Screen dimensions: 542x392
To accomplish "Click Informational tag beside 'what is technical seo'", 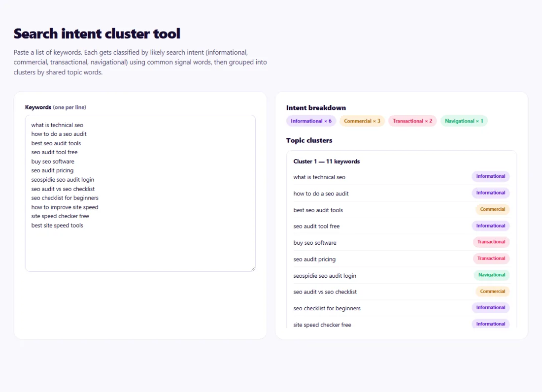I will [490, 176].
